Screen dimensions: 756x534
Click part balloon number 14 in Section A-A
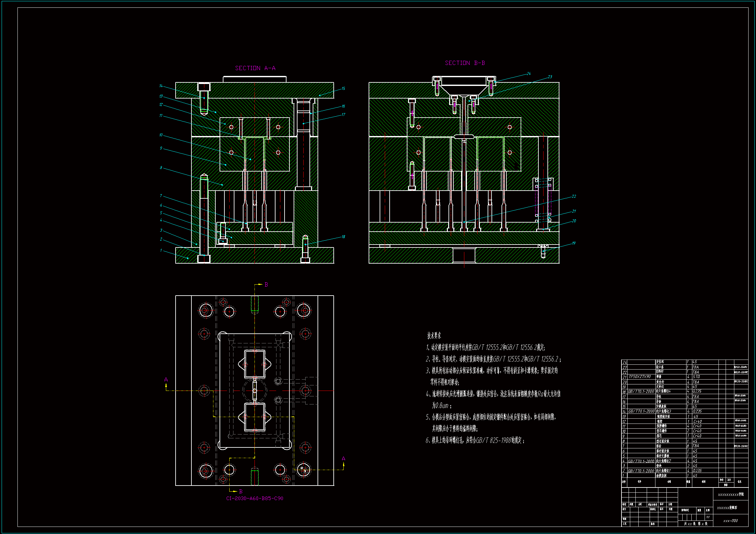pyautogui.click(x=161, y=86)
